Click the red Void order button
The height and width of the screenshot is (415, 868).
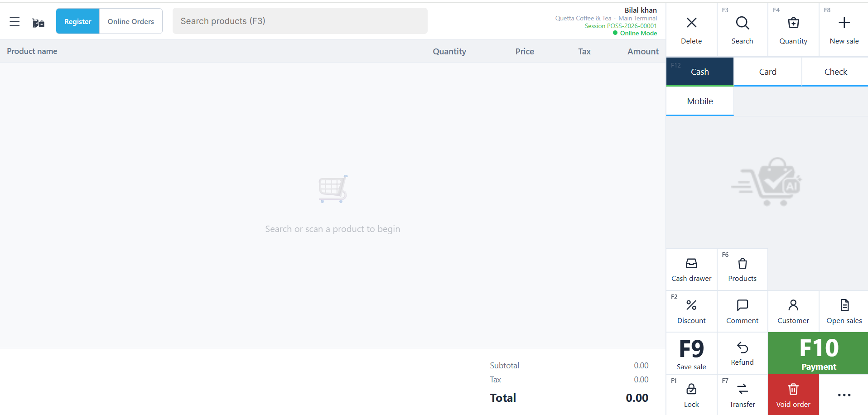[793, 395]
